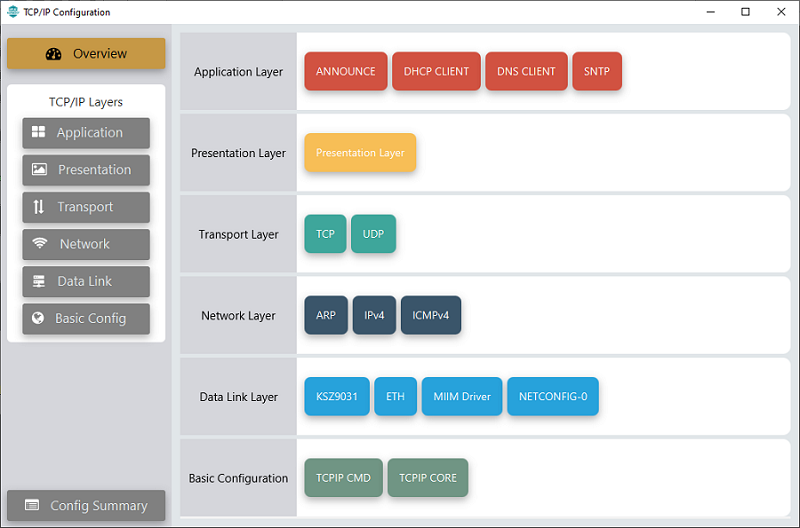800x528 pixels.
Task: Select the TCPIP CMD block
Action: click(343, 477)
